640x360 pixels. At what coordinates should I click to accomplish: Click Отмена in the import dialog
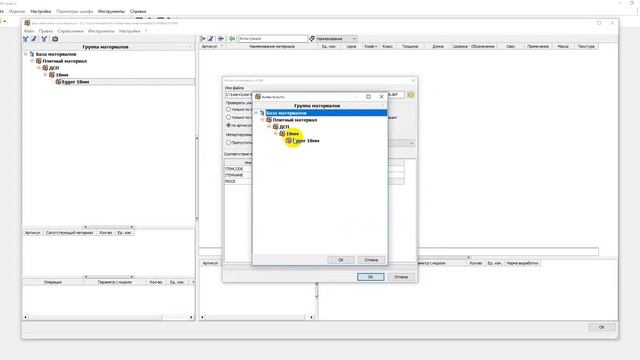(401, 277)
